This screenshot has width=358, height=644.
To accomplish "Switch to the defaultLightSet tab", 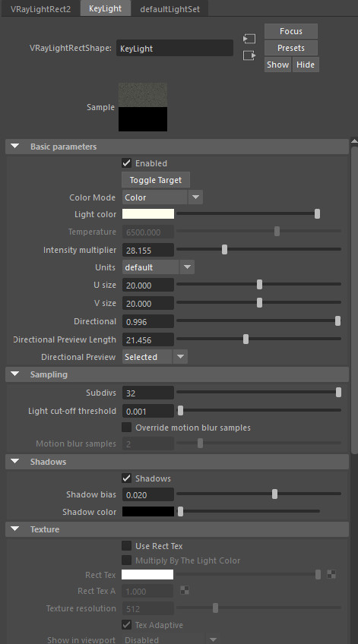I will click(169, 9).
